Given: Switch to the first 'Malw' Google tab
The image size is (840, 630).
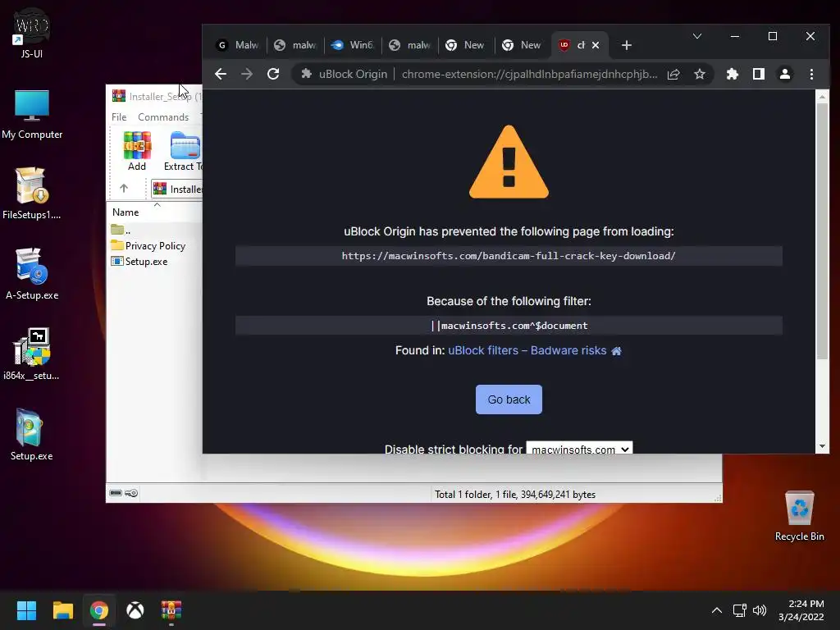Looking at the screenshot, I should tap(237, 45).
